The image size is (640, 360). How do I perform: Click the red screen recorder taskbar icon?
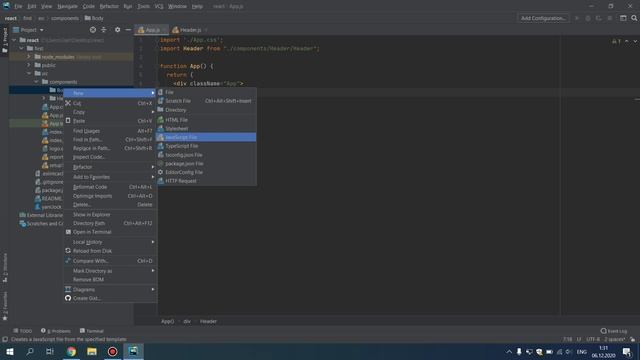pyautogui.click(x=112, y=351)
